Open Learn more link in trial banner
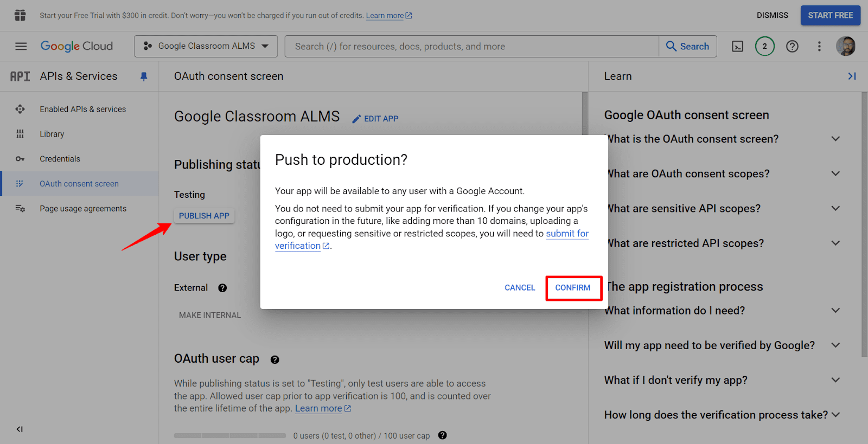This screenshot has height=444, width=868. 389,16
